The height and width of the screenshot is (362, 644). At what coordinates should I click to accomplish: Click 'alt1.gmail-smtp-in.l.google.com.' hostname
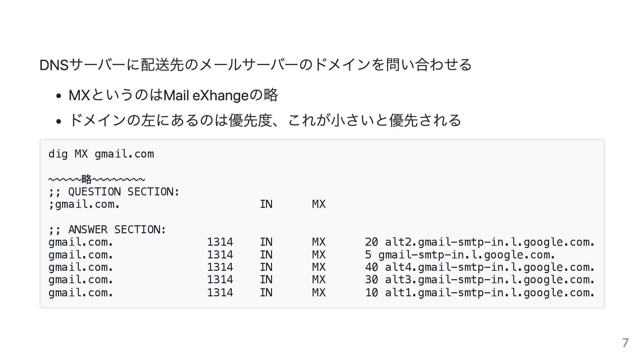[489, 293]
